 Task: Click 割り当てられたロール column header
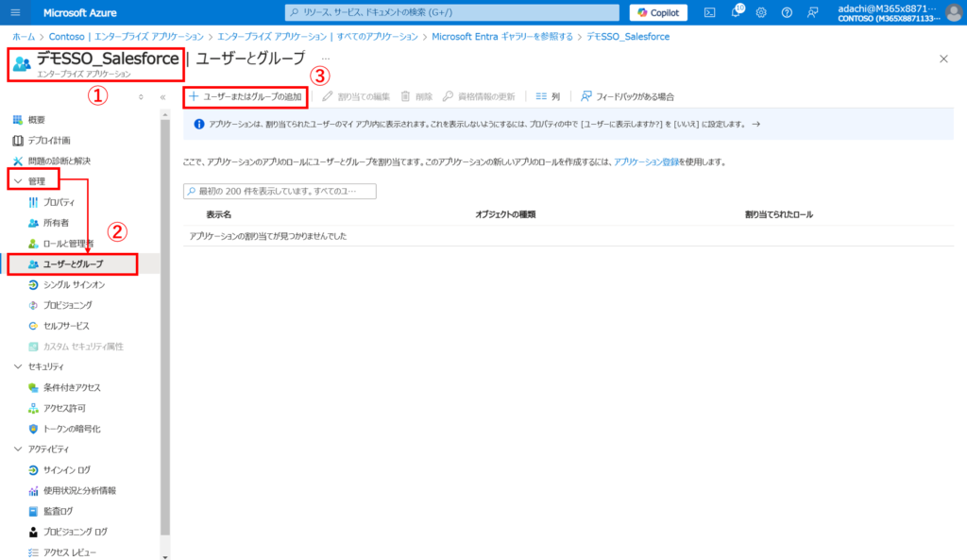tap(779, 214)
